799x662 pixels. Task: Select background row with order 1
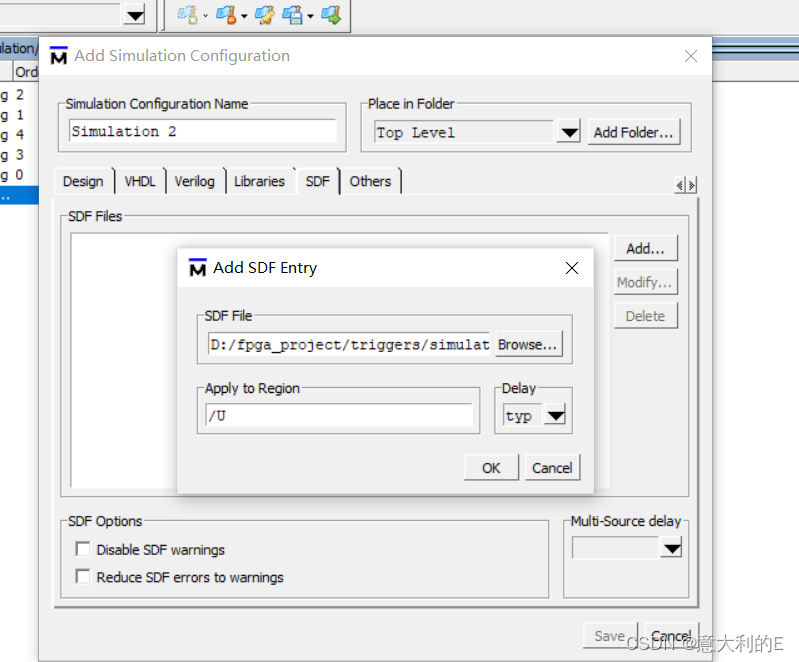[x=19, y=115]
